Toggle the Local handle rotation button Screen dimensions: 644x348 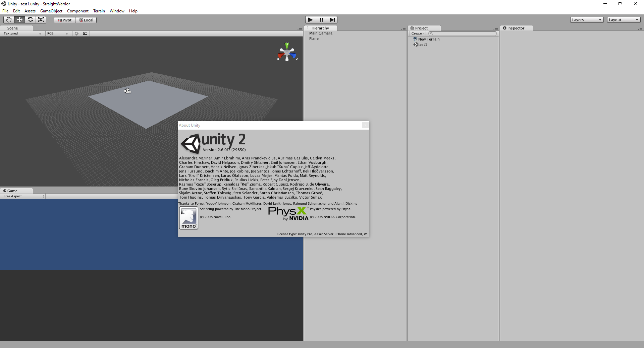point(86,20)
